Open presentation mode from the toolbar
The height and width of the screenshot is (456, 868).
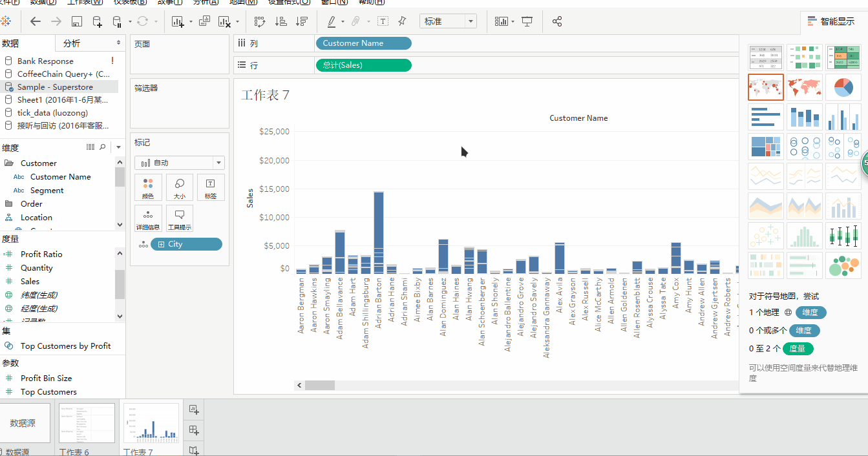point(527,21)
